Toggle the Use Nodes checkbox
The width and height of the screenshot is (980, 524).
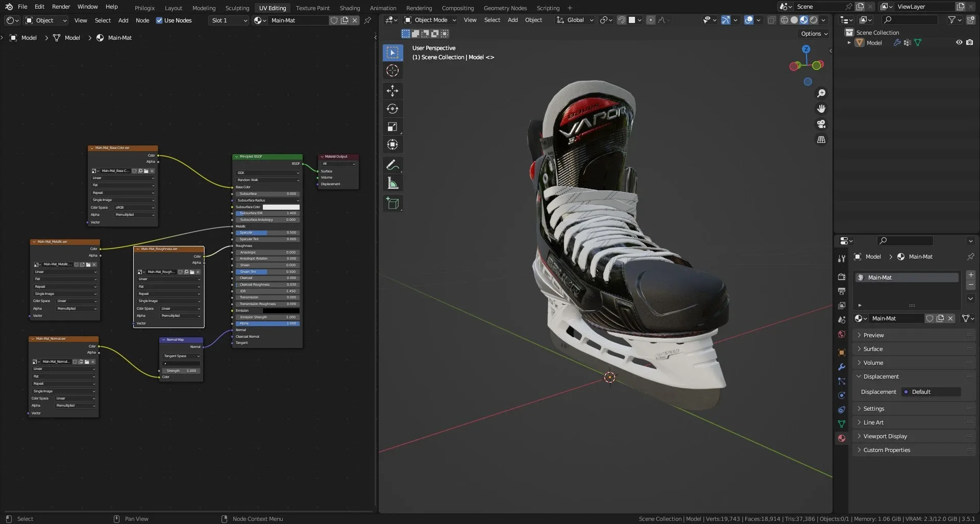(159, 20)
